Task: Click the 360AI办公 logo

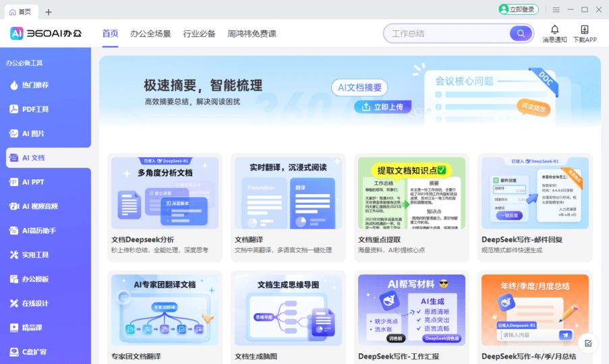Action: click(x=46, y=34)
